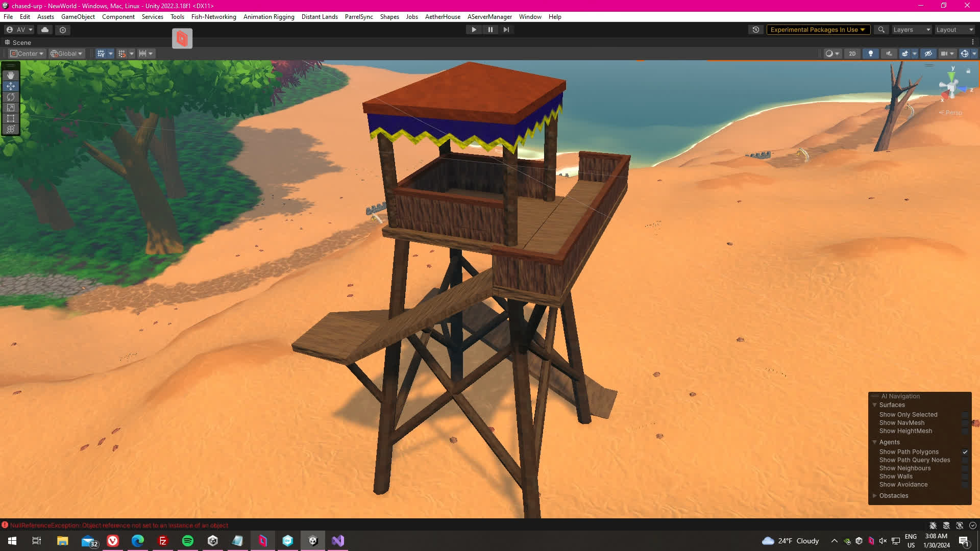The height and width of the screenshot is (551, 980).
Task: Uncheck the Show Path Polygons checkbox
Action: [x=965, y=452]
